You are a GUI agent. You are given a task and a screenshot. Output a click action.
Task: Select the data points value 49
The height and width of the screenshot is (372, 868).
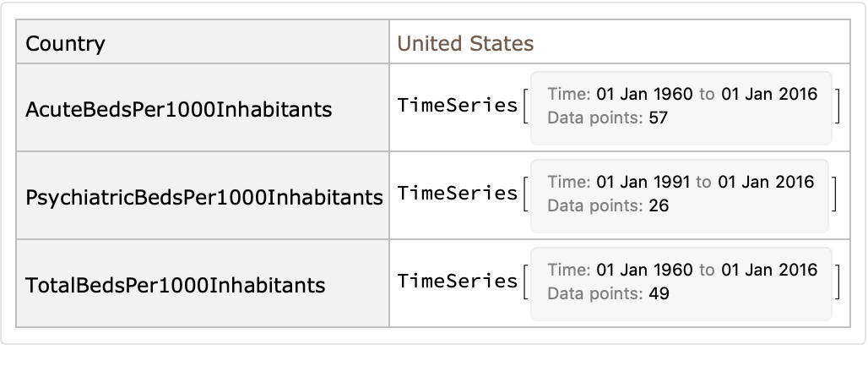658,294
